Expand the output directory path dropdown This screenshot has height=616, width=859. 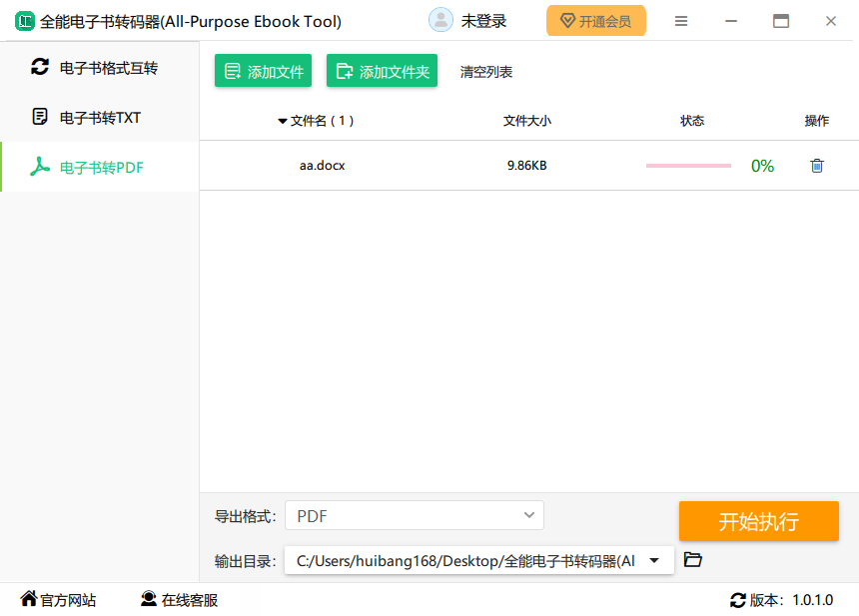[654, 561]
